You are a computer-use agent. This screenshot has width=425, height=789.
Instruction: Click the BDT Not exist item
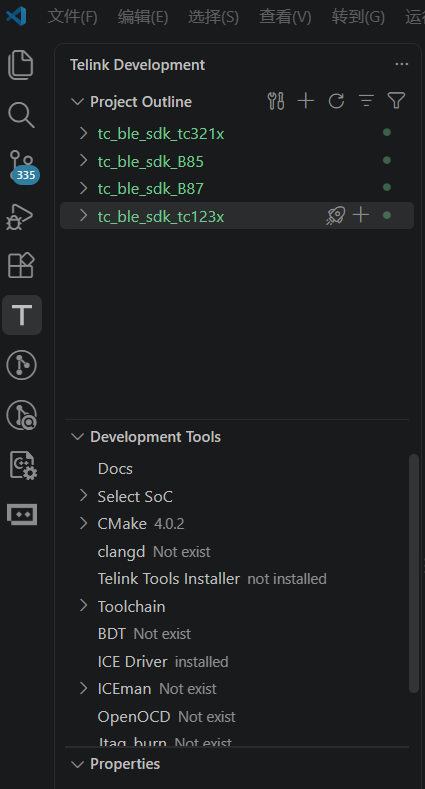coord(144,634)
